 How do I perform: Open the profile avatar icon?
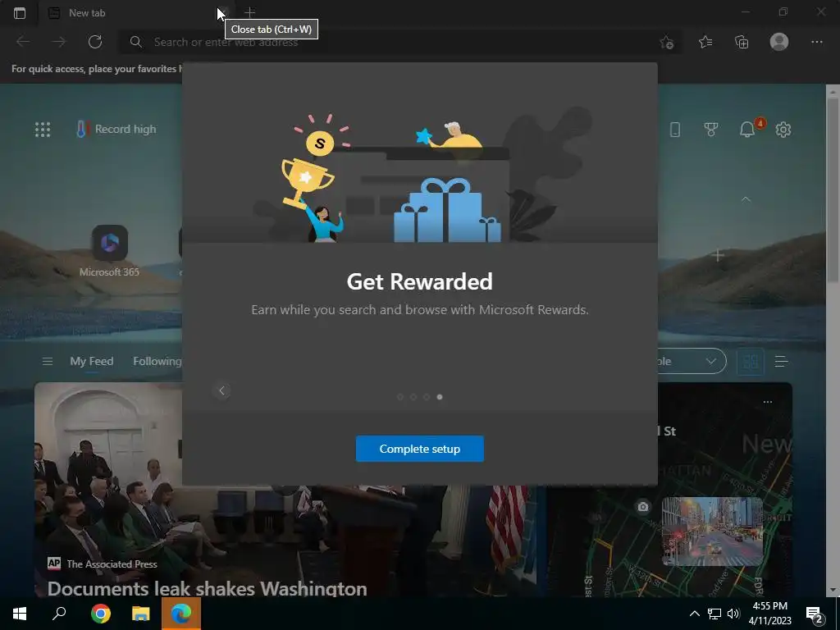point(779,42)
